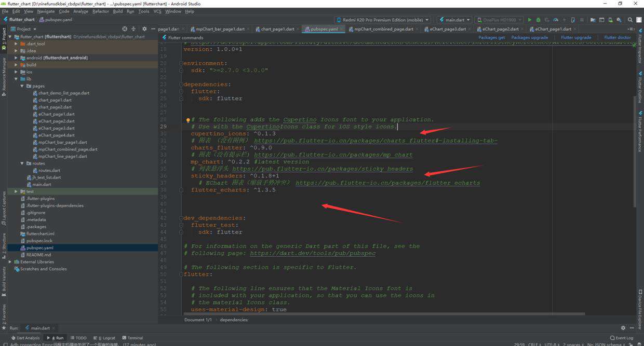Image resolution: width=644 pixels, height=346 pixels.
Task: Click the green Run app icon
Action: 529,20
